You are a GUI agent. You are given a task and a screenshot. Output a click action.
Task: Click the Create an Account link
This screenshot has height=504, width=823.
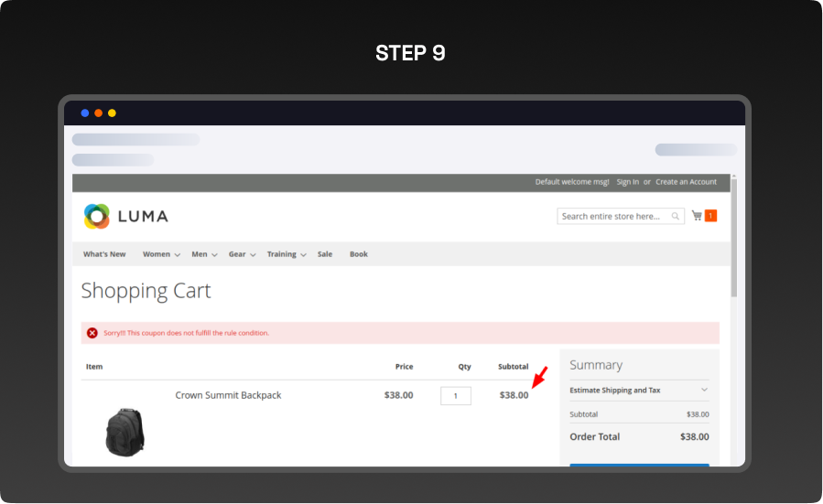pos(686,182)
